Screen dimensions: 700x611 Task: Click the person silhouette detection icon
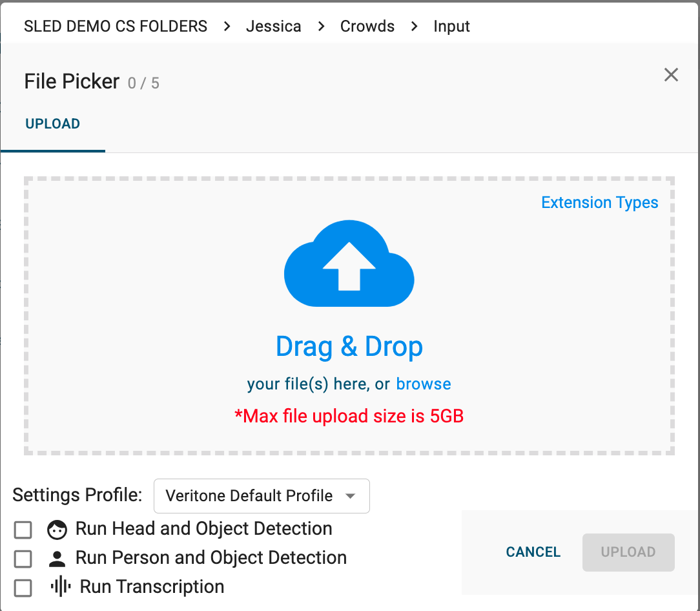pyautogui.click(x=57, y=558)
